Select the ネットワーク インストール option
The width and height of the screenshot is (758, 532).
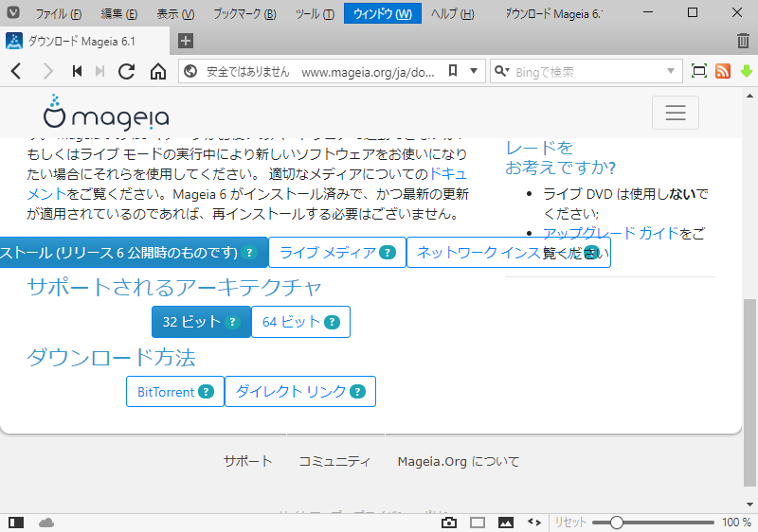[x=509, y=253]
